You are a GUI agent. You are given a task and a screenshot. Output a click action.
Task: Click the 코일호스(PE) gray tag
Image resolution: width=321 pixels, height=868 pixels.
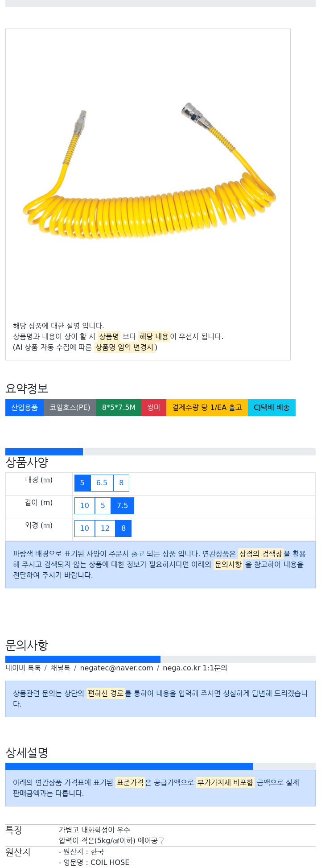pyautogui.click(x=70, y=408)
